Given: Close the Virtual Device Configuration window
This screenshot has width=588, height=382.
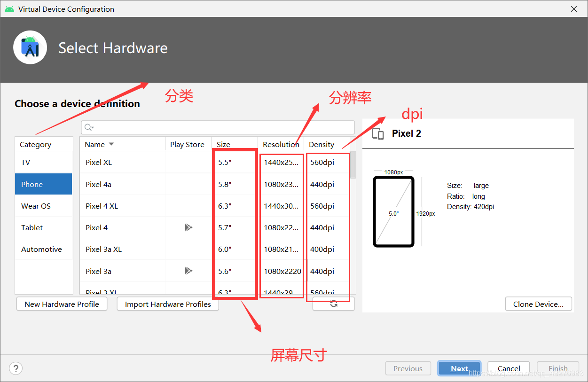Looking at the screenshot, I should click(574, 9).
